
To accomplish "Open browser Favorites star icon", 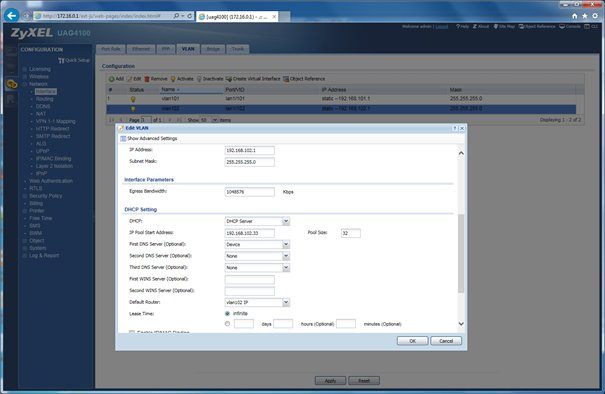I will pos(585,16).
